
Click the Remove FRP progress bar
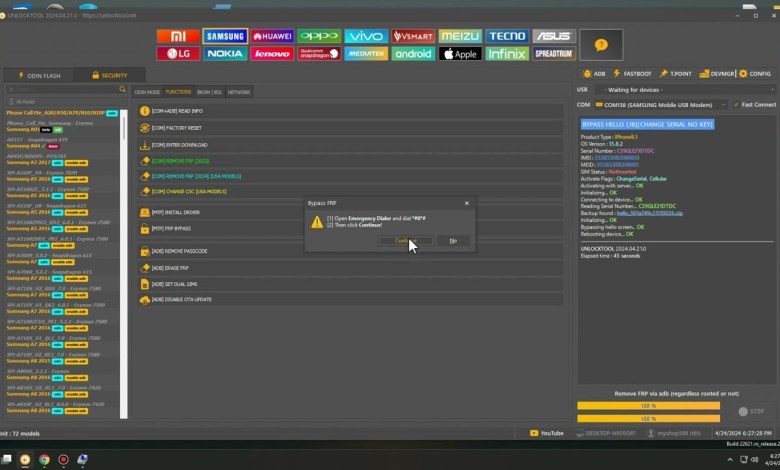[x=648, y=406]
